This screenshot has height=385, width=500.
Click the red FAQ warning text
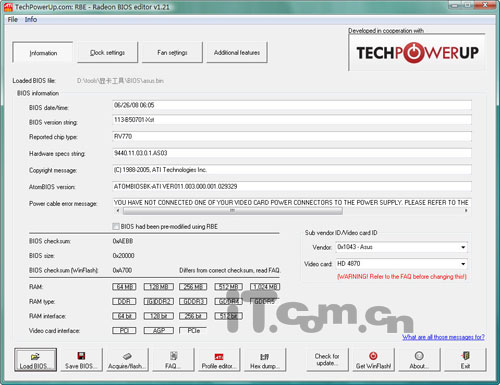click(x=402, y=277)
